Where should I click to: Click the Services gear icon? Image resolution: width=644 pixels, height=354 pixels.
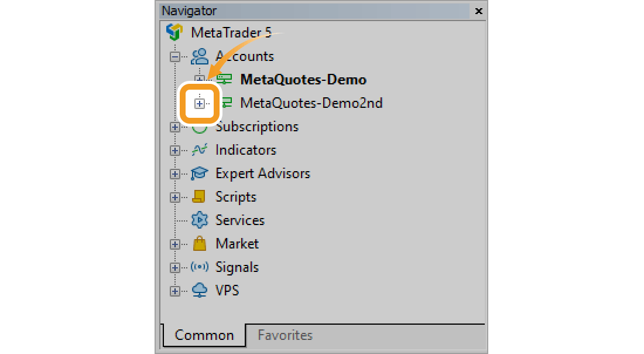tap(200, 220)
